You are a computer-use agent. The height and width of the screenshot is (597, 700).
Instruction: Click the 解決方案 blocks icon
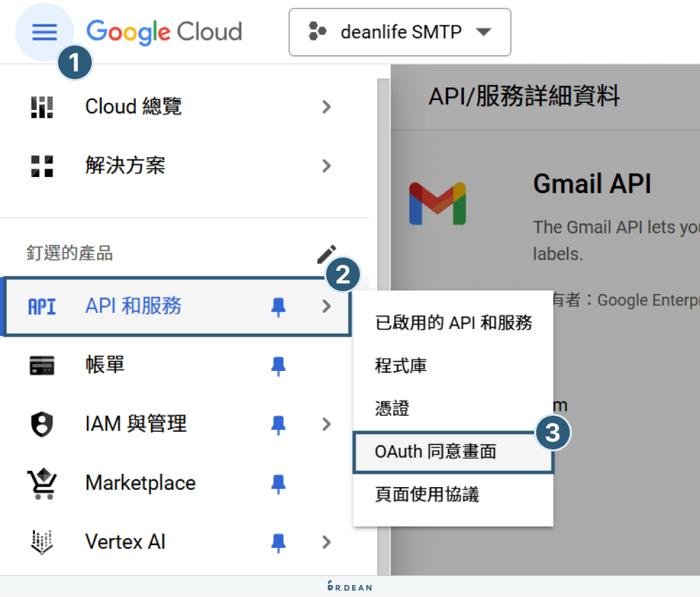tap(43, 166)
